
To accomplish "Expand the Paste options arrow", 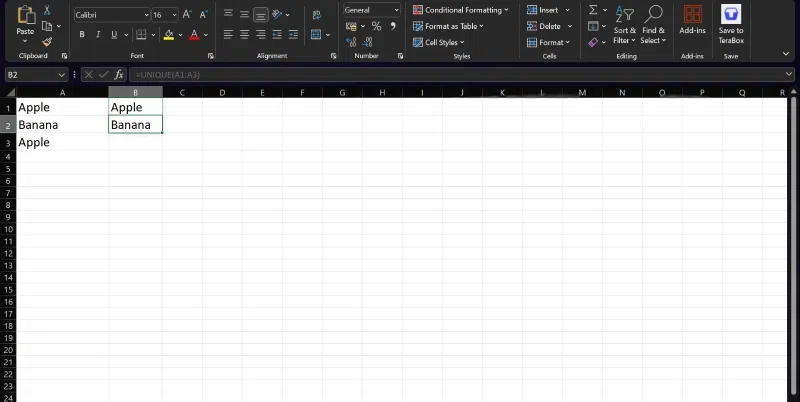I will (x=26, y=40).
